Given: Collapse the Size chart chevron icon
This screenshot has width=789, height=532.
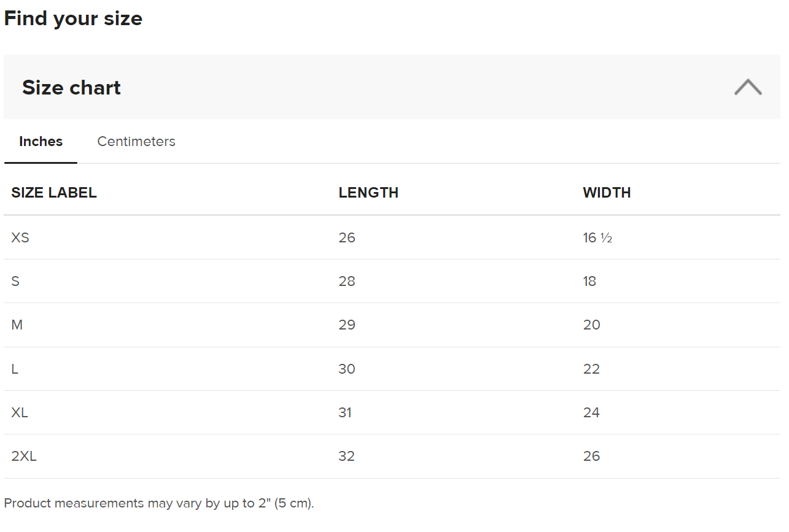Looking at the screenshot, I should tap(748, 87).
